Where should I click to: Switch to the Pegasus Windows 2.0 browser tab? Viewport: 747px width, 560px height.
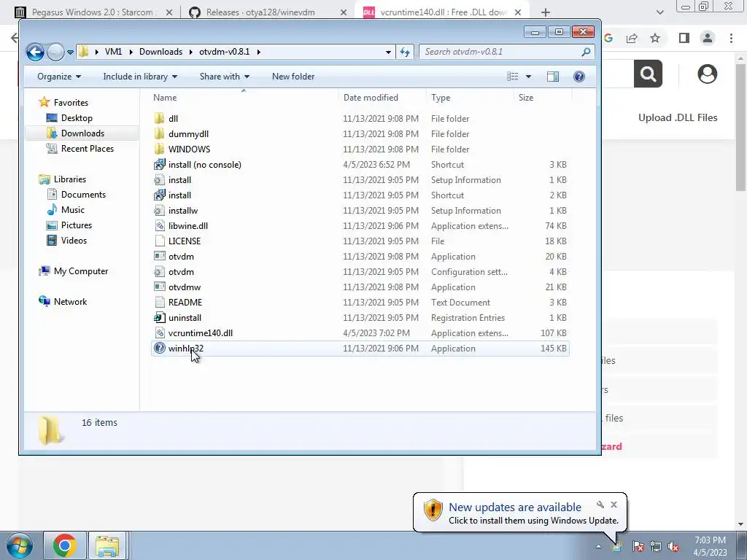pos(93,12)
